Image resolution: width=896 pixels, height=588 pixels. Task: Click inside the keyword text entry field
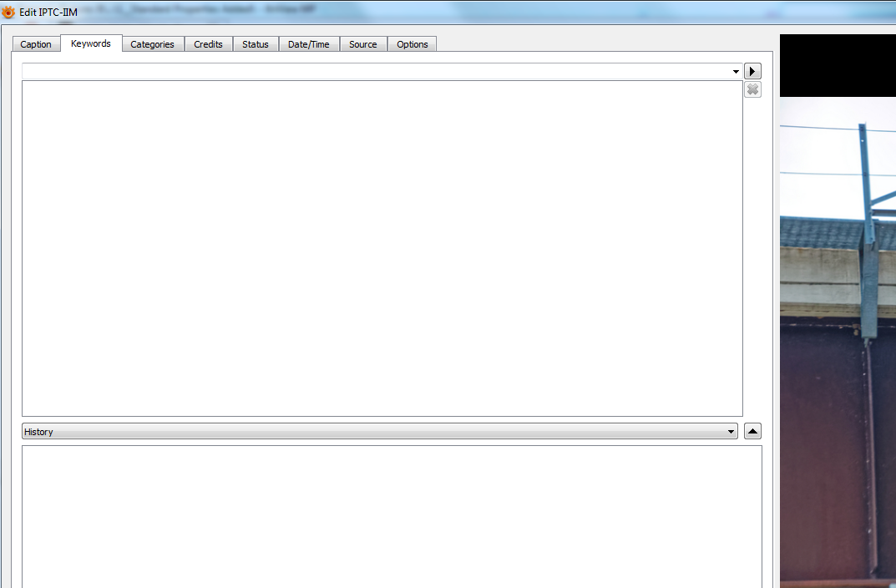pos(376,72)
